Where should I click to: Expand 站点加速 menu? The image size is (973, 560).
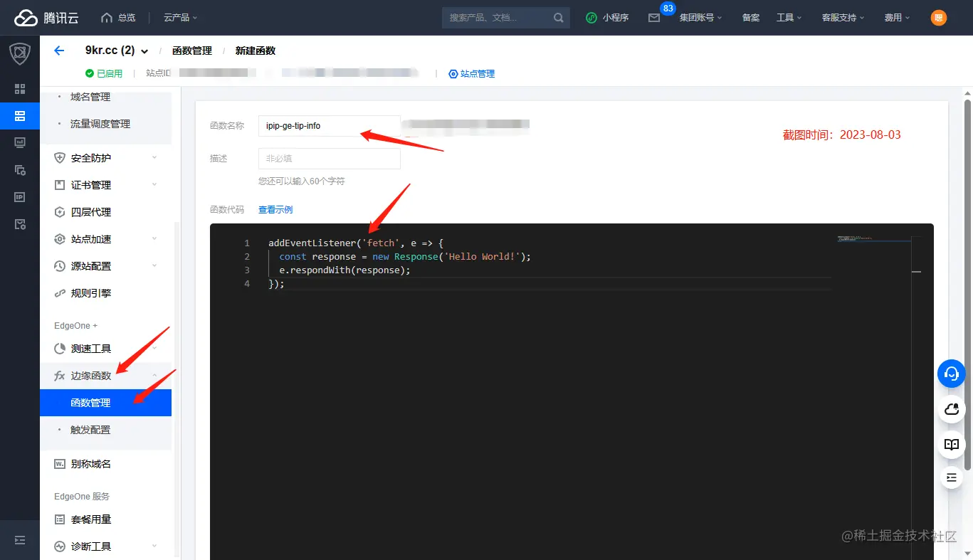(x=105, y=239)
